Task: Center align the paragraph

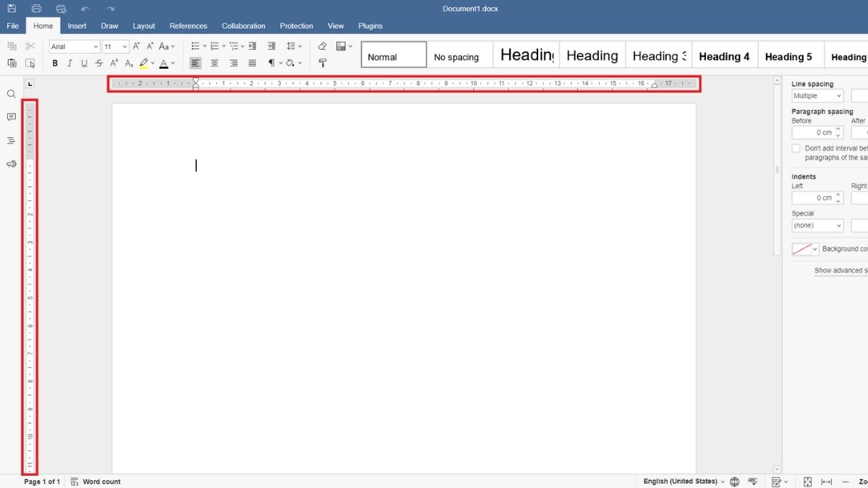Action: point(215,63)
